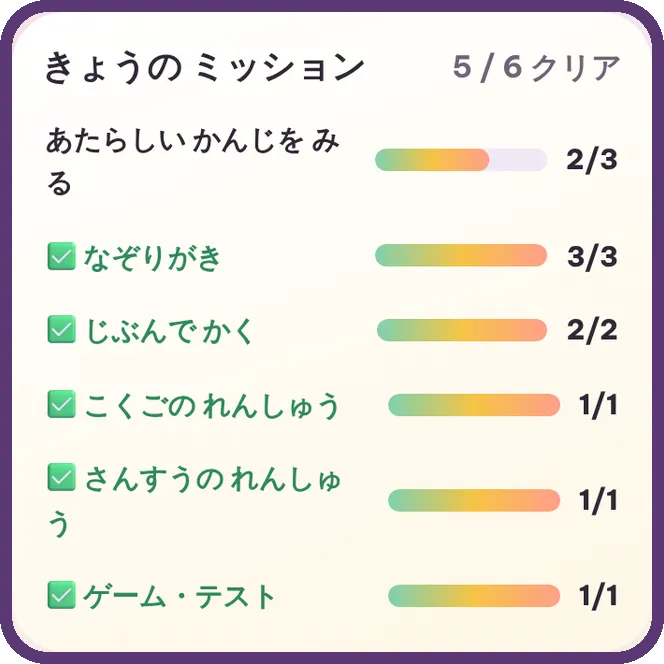Viewport: 664px width, 664px height.
Task: Click the ゲーム・テスト green checkmark
Action: click(x=61, y=595)
